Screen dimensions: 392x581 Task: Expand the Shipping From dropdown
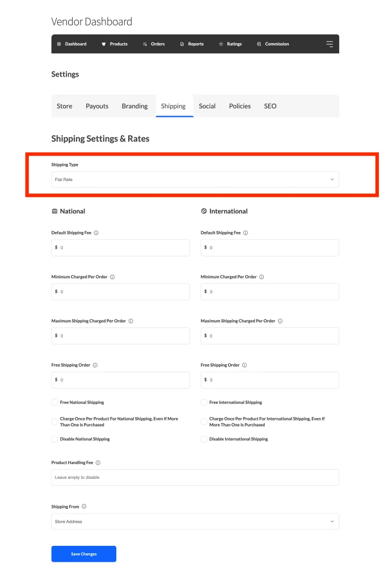195,521
